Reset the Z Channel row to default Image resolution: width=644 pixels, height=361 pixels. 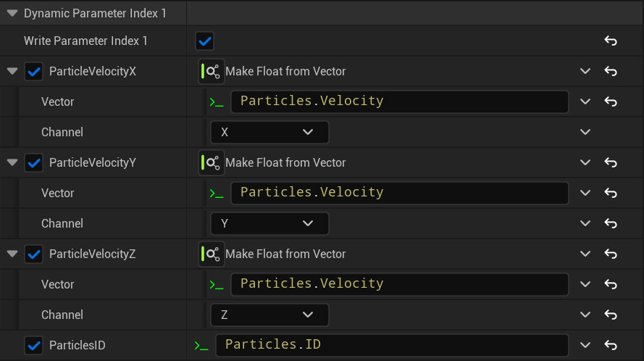[610, 315]
